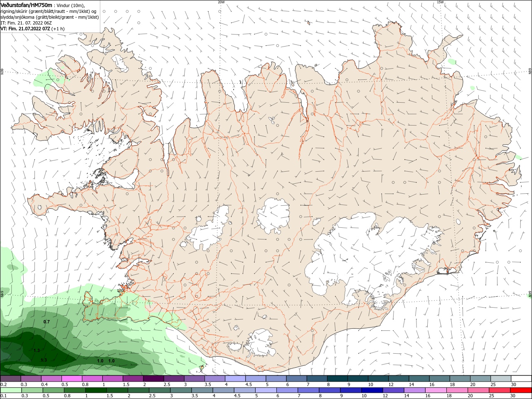Click the dark green swatch at 1 in the rain legend
The width and height of the screenshot is (532, 399).
click(x=96, y=390)
